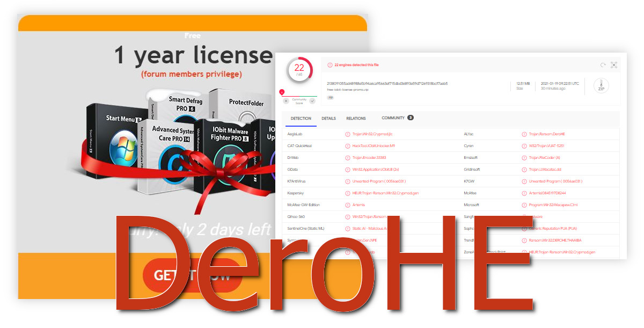Click the reanalyze (refresh) icon in VirusTotal
This screenshot has height=328, width=644.
click(603, 65)
